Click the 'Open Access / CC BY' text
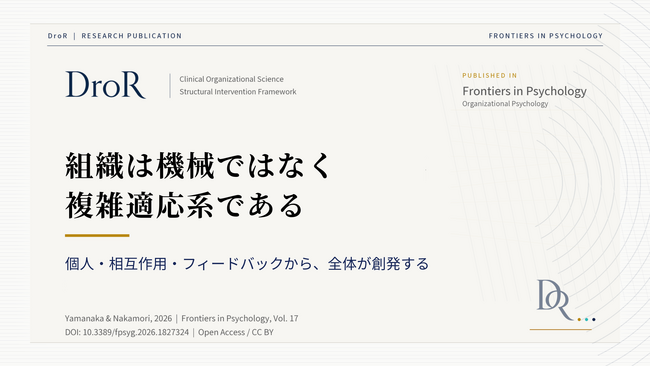This screenshot has height=366, width=650. (x=235, y=332)
